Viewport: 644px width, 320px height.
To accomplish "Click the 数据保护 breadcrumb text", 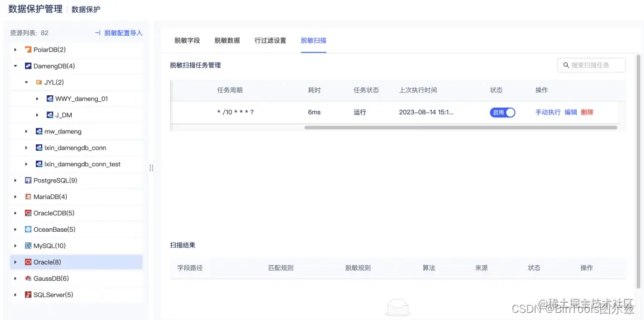I will point(86,10).
